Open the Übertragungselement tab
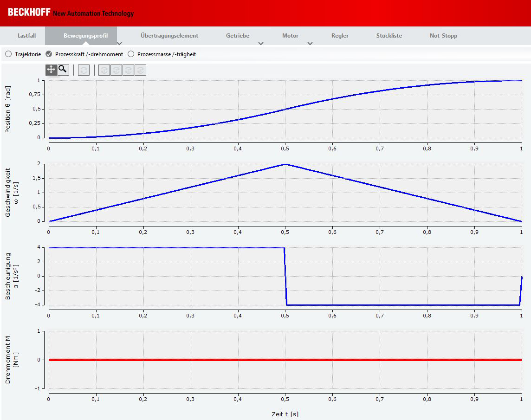The width and height of the screenshot is (531, 420). (169, 36)
